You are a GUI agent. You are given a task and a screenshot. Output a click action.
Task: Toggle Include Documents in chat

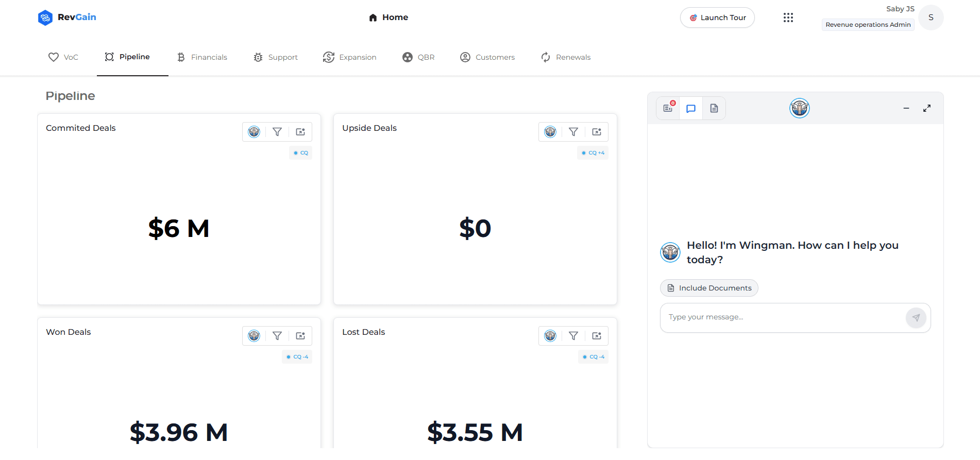click(709, 288)
